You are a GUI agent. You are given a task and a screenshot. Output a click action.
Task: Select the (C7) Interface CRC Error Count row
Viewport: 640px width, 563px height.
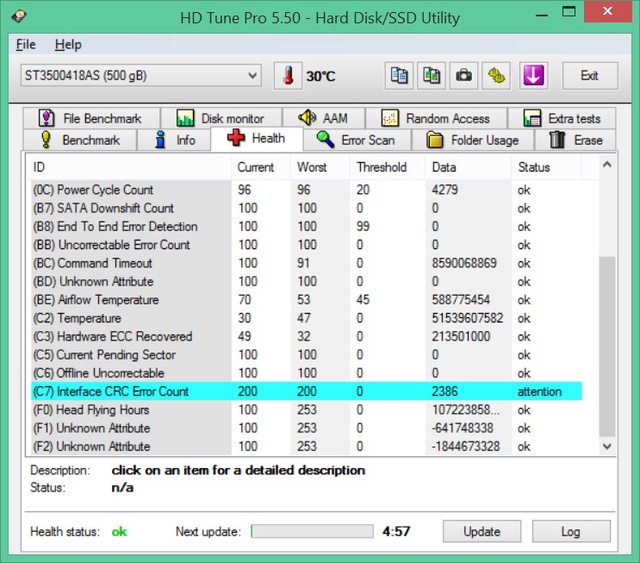(x=306, y=391)
